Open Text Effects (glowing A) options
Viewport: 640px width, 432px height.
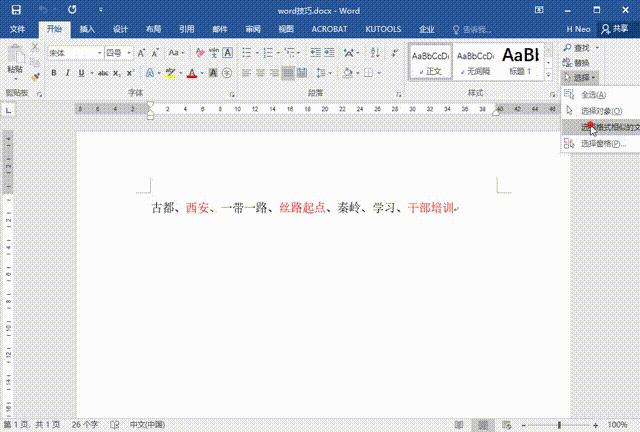pos(150,73)
